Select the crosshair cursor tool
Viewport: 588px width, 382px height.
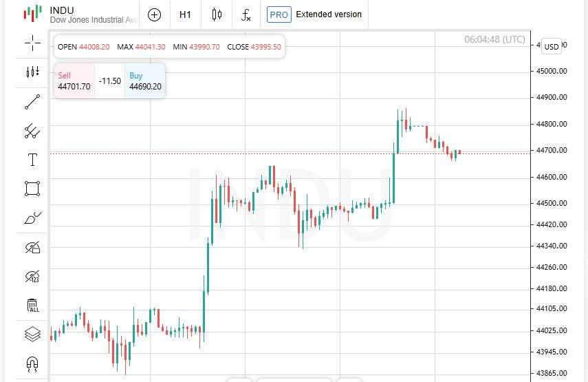click(32, 43)
